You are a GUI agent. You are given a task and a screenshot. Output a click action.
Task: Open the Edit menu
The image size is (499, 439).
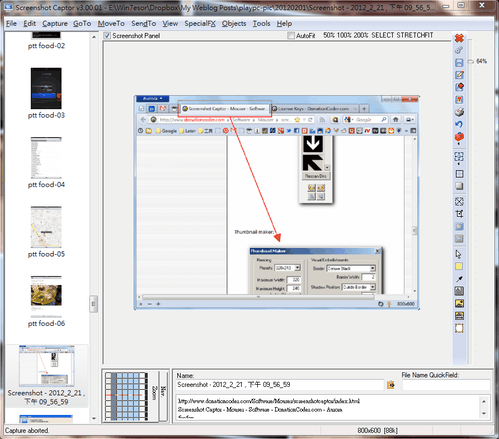[29, 24]
